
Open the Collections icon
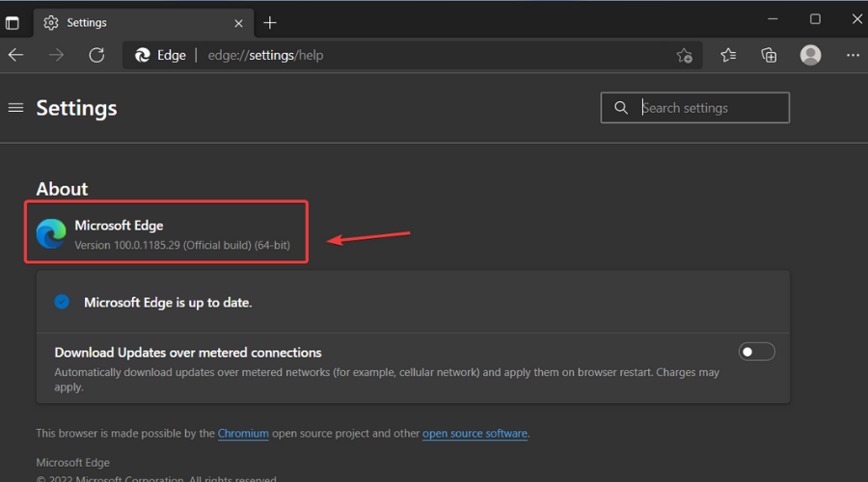pos(769,55)
